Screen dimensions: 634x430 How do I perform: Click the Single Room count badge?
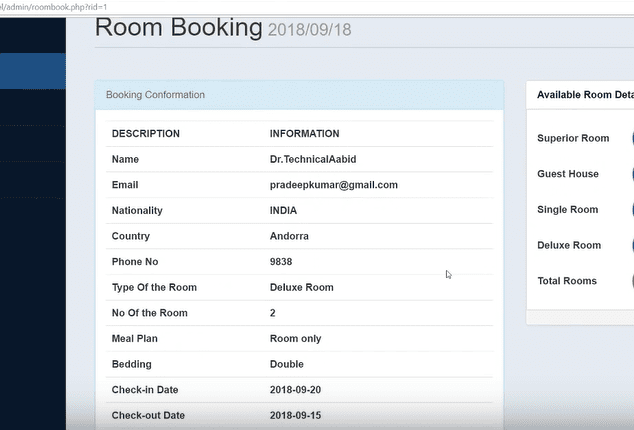click(x=632, y=210)
